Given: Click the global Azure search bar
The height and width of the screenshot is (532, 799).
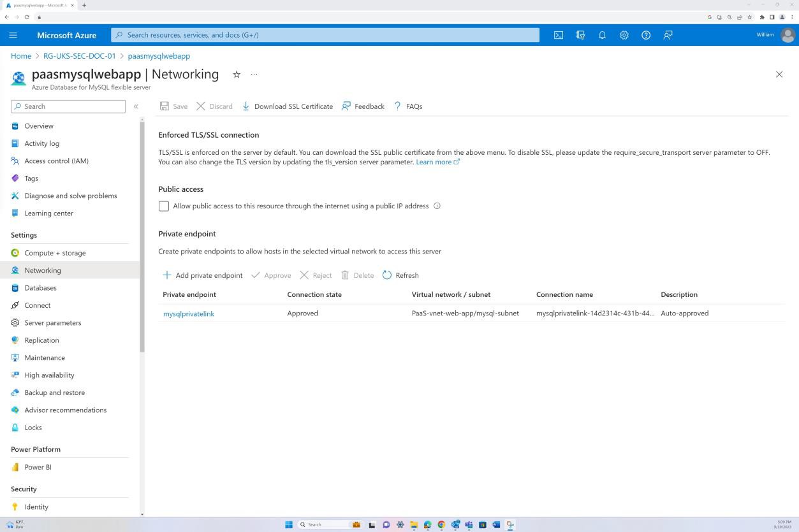Looking at the screenshot, I should 325,35.
